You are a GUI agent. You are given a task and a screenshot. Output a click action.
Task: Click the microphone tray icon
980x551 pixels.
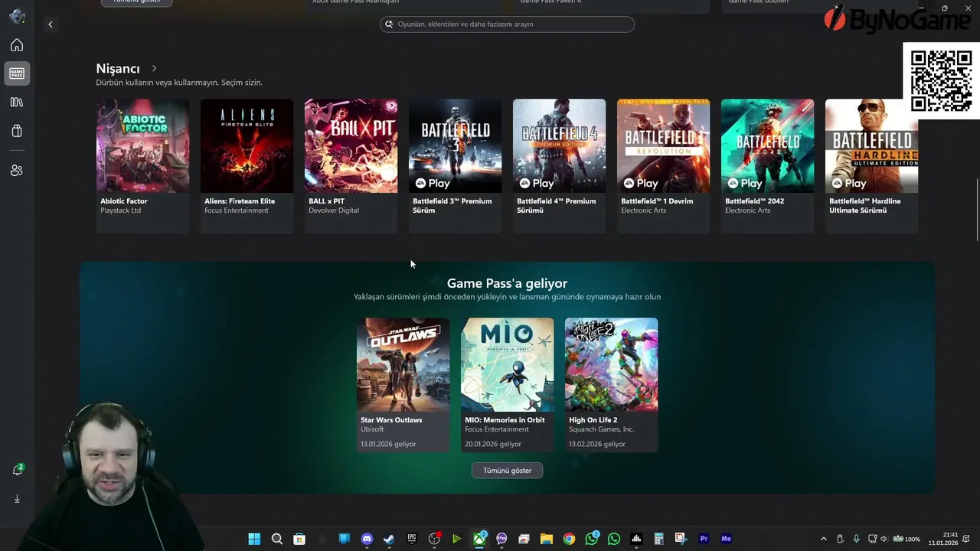pyautogui.click(x=856, y=539)
